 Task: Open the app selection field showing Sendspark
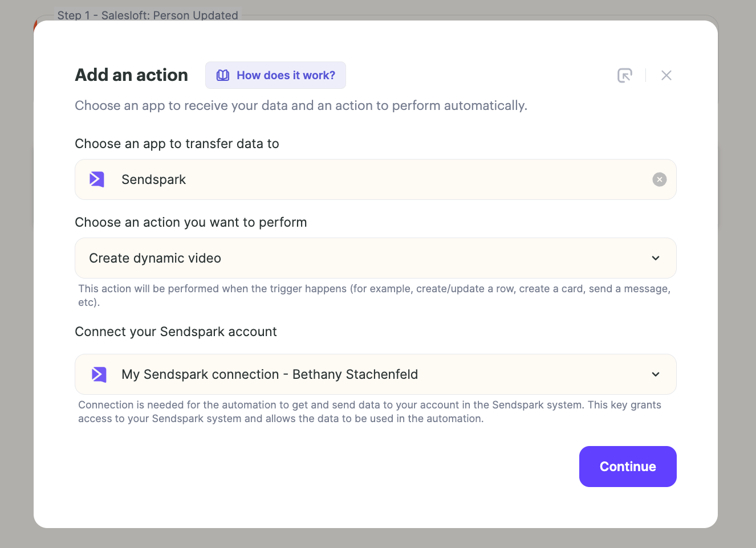click(x=376, y=179)
